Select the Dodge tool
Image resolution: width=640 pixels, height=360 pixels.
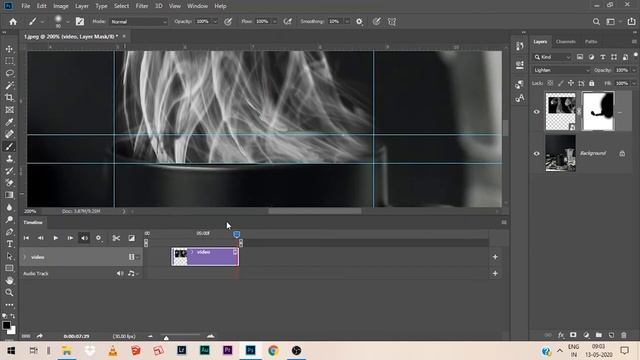[x=9, y=220]
